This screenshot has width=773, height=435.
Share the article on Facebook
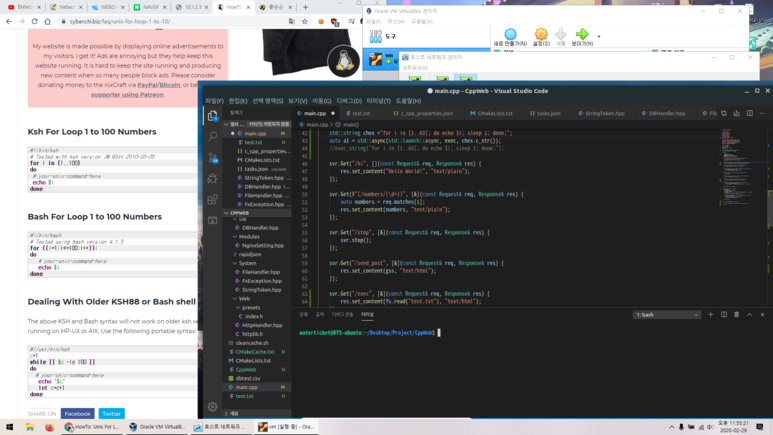click(x=77, y=414)
